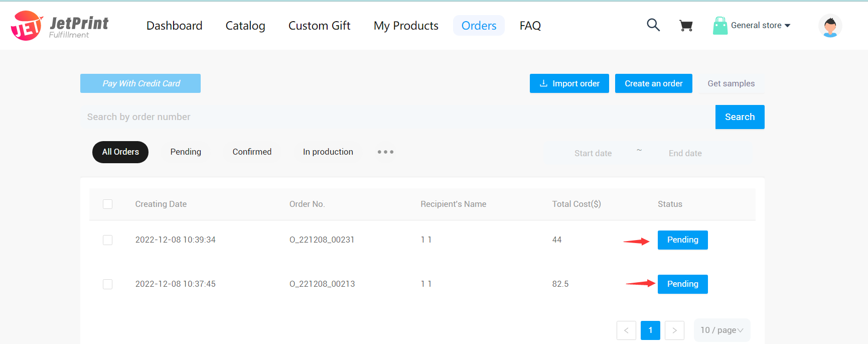This screenshot has width=868, height=344.
Task: Open the Start date picker
Action: (x=593, y=153)
